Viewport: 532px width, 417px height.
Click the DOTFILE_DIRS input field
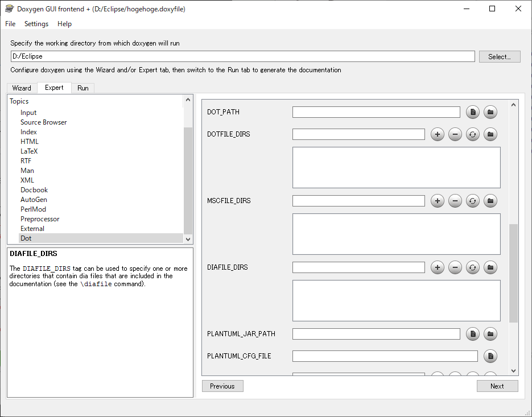coord(358,134)
